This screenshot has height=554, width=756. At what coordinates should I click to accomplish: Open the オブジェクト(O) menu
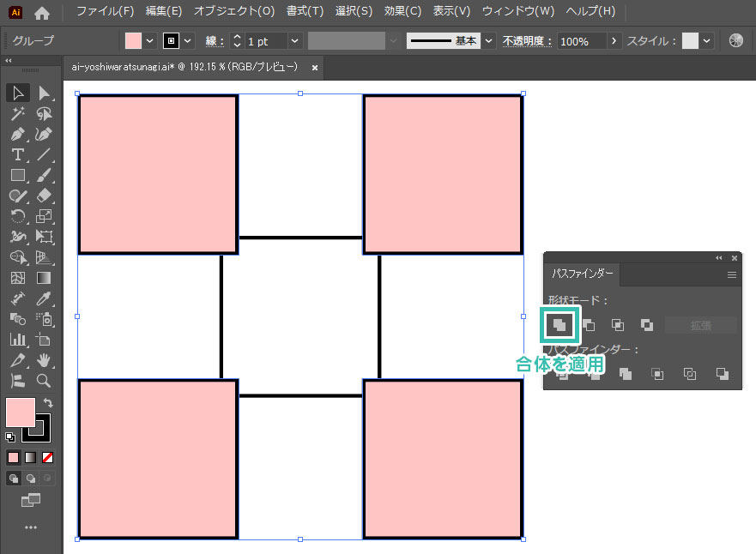(233, 11)
